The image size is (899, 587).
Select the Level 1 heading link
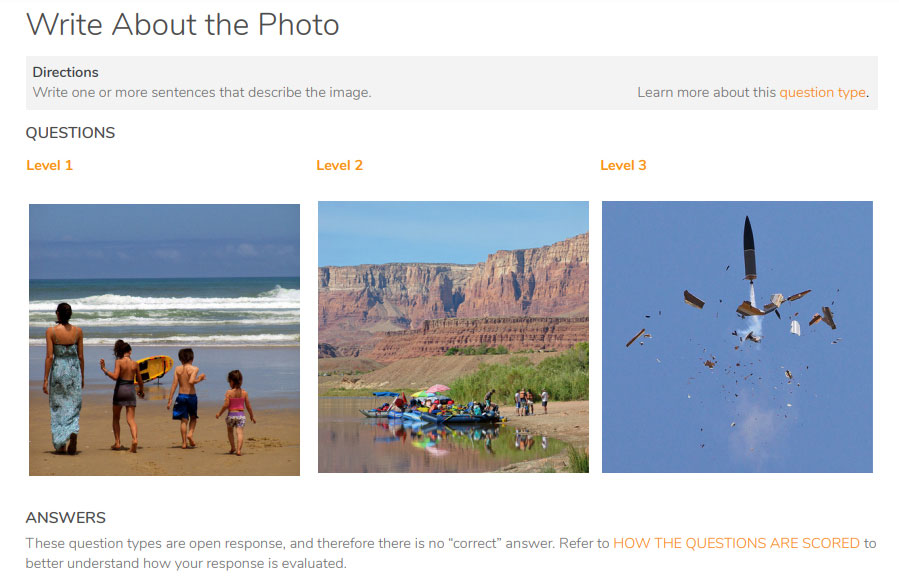click(x=49, y=165)
